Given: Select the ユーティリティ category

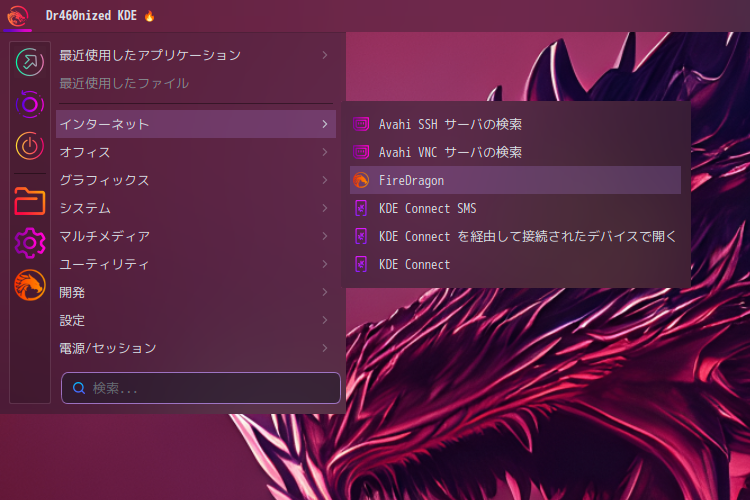Looking at the screenshot, I should [196, 264].
